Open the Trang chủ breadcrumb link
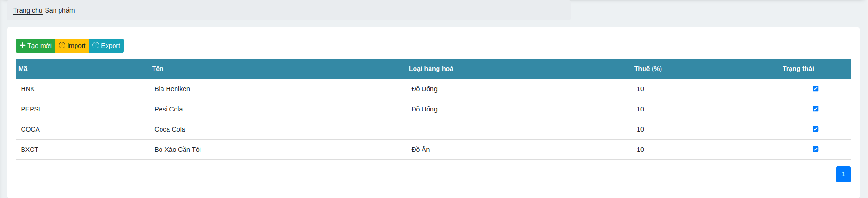868x198 pixels. coord(28,10)
